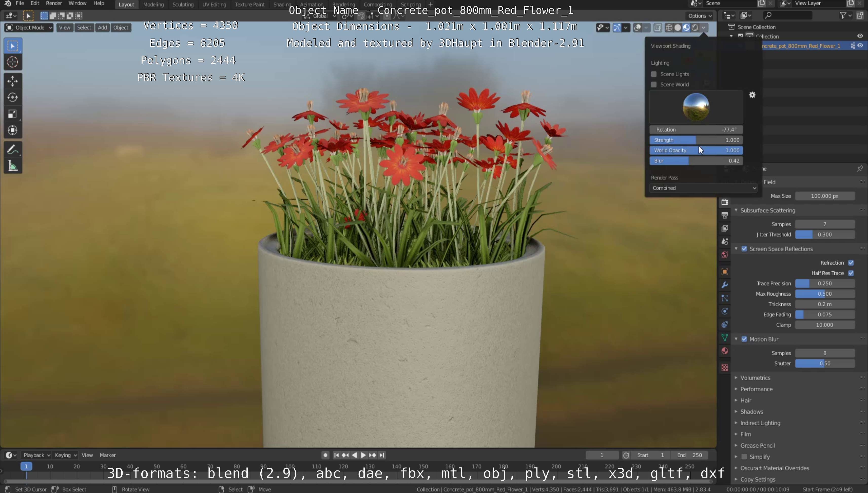Enable Simplify checkbox
Screen dimensions: 868x493
(x=744, y=457)
